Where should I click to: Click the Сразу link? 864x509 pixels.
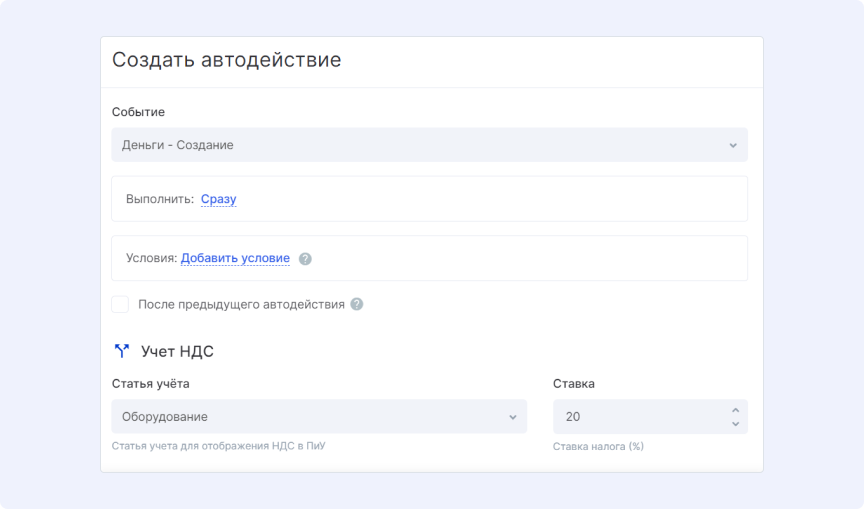(x=218, y=199)
